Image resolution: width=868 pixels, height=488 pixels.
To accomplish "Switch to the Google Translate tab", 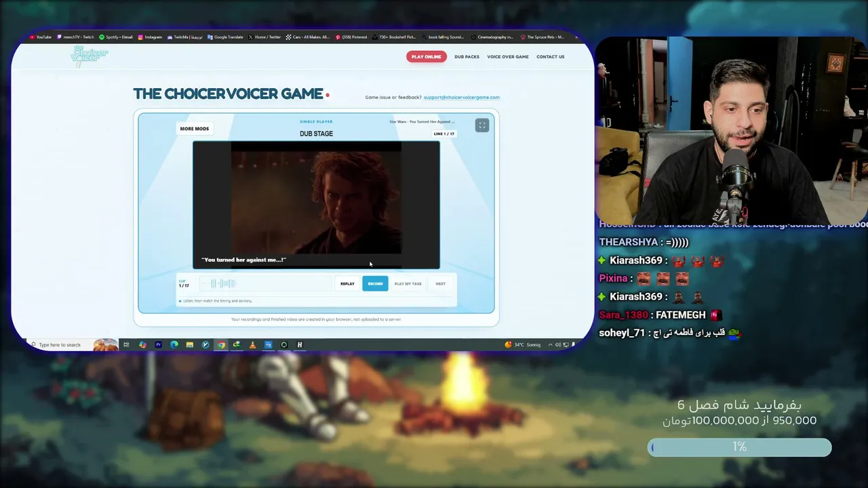I will tap(225, 37).
